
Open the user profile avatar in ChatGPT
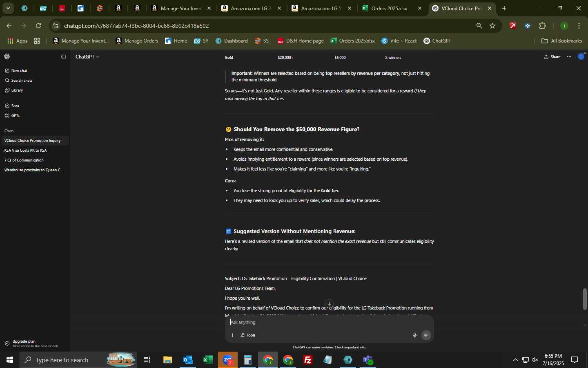[581, 57]
